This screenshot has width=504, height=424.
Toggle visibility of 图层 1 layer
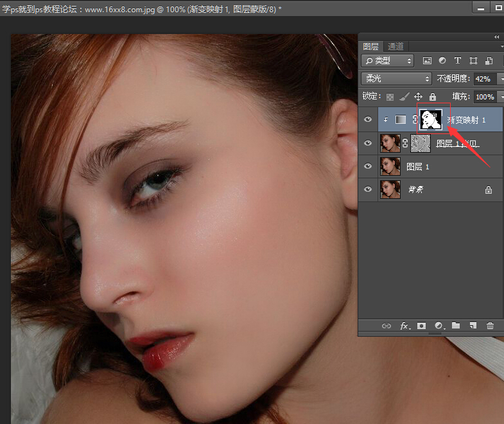368,166
